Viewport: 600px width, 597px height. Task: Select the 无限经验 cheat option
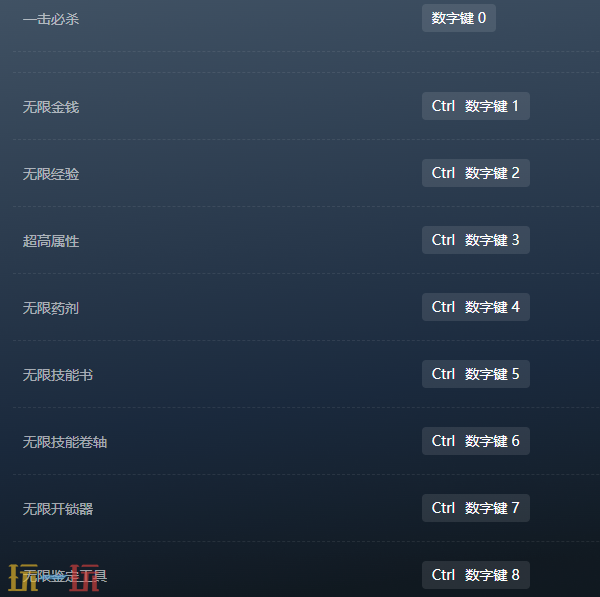[x=51, y=174]
